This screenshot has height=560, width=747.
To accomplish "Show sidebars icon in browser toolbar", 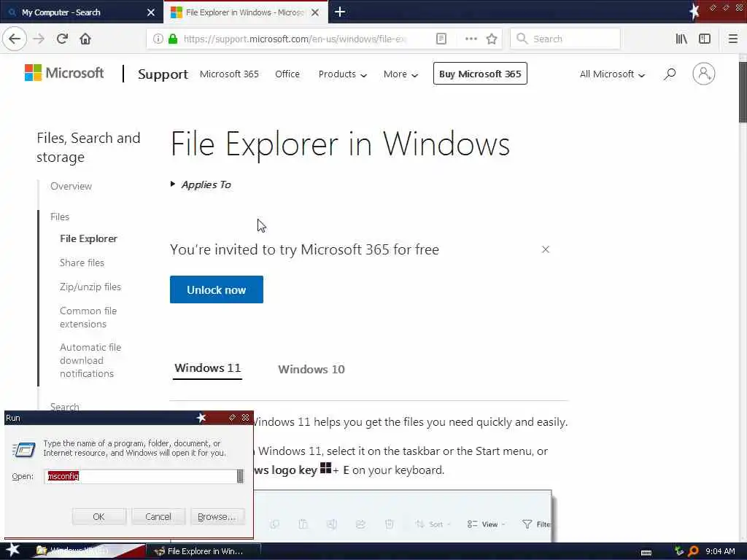I will point(705,39).
